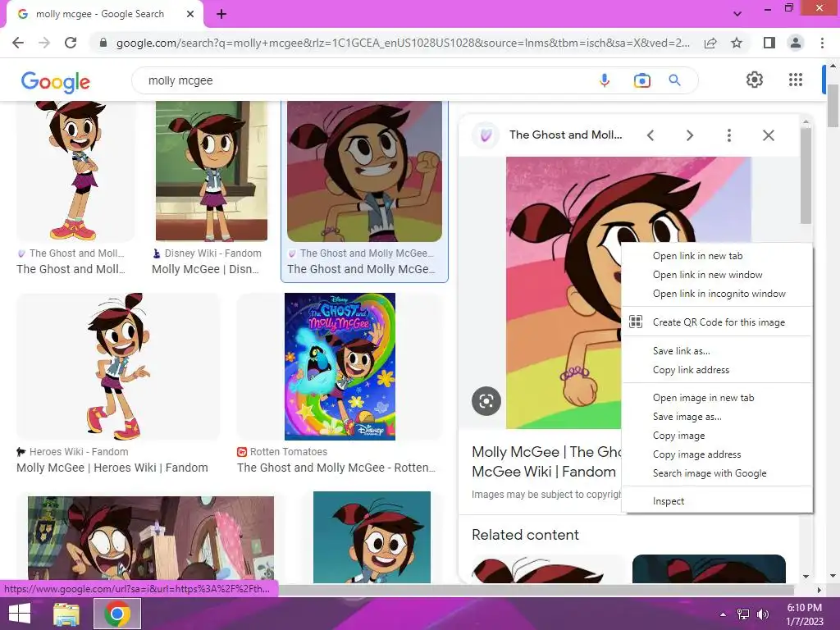Click the teal background Molly thumbnail
Screen dimensions: 840x630
pos(372,536)
